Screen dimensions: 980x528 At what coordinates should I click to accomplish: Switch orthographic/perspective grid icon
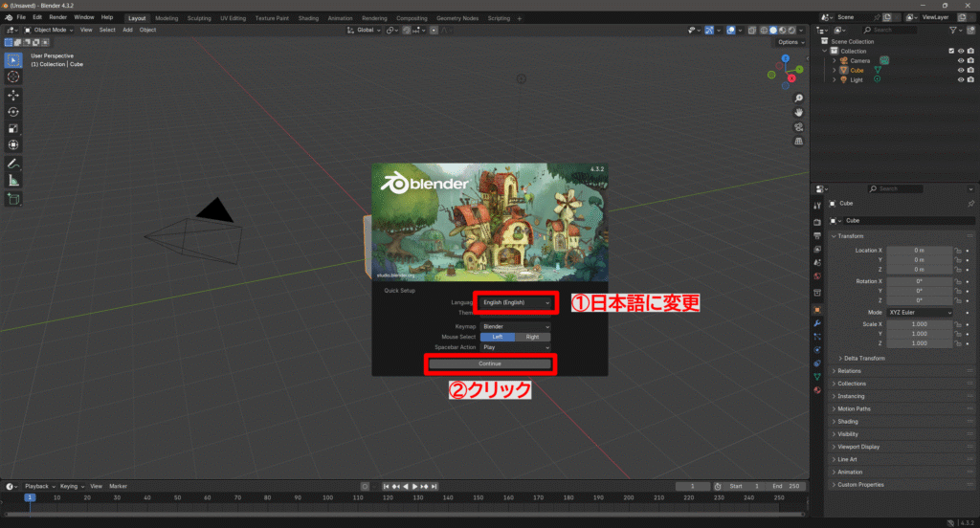(798, 142)
